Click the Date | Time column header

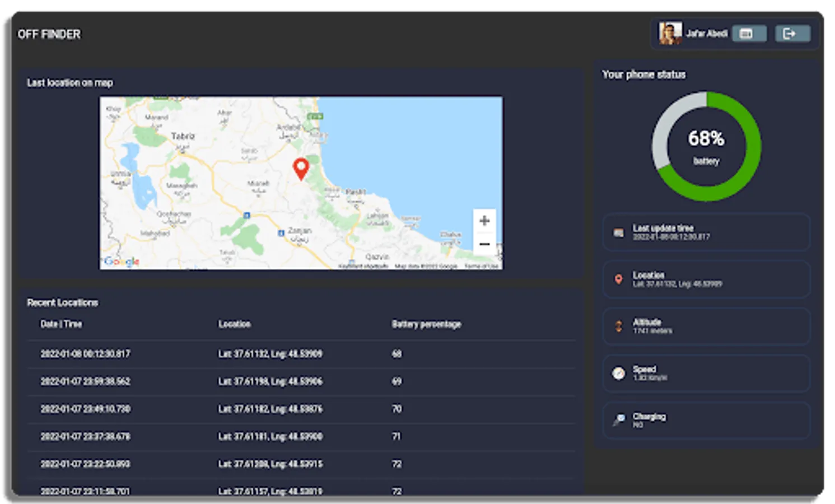point(61,324)
